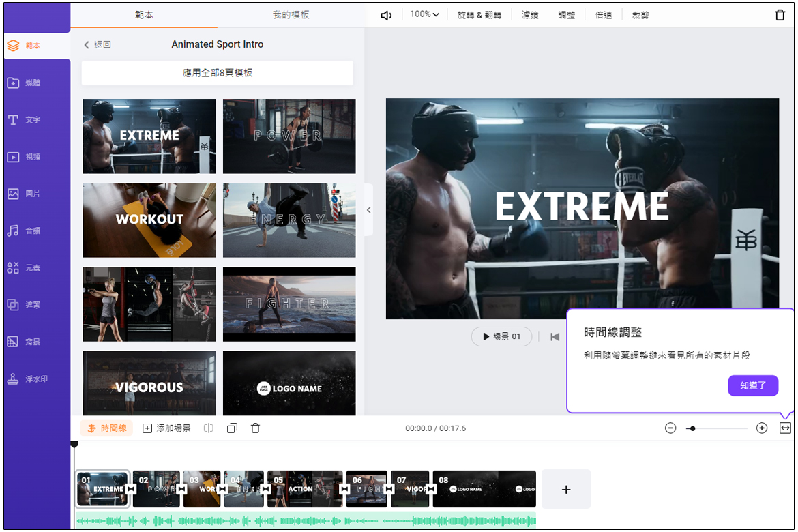Viewport: 798px width, 532px height.
Task: Zoom in timeline with plus icon
Action: pos(762,428)
